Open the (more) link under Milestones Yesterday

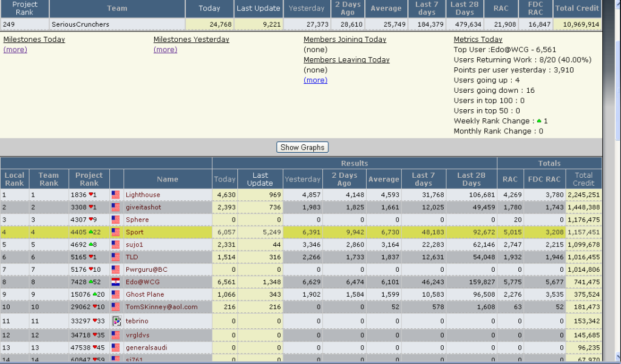[x=165, y=50]
